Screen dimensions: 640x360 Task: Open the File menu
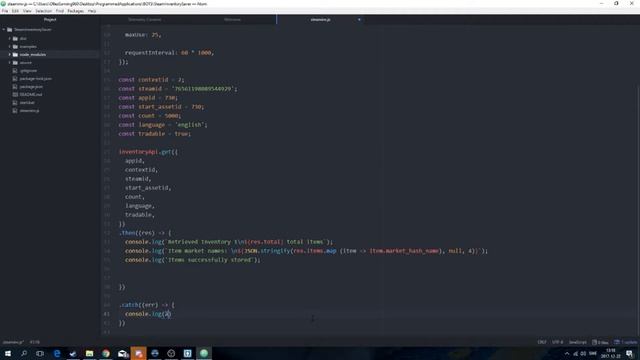[x=4, y=11]
